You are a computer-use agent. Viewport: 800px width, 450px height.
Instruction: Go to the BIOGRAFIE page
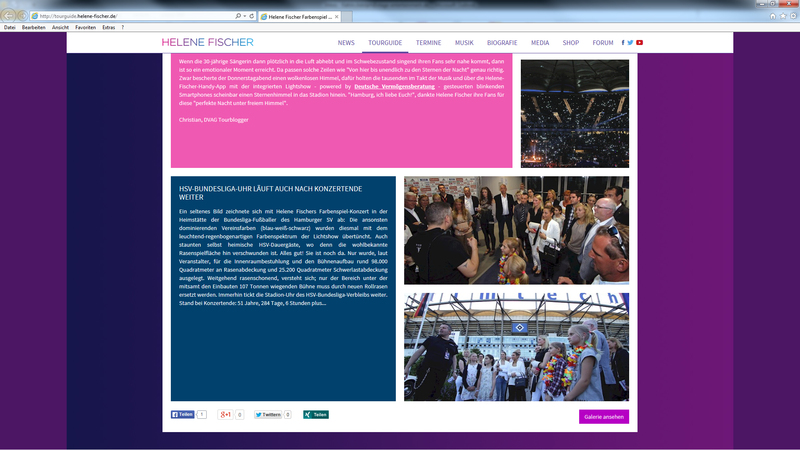click(x=502, y=43)
